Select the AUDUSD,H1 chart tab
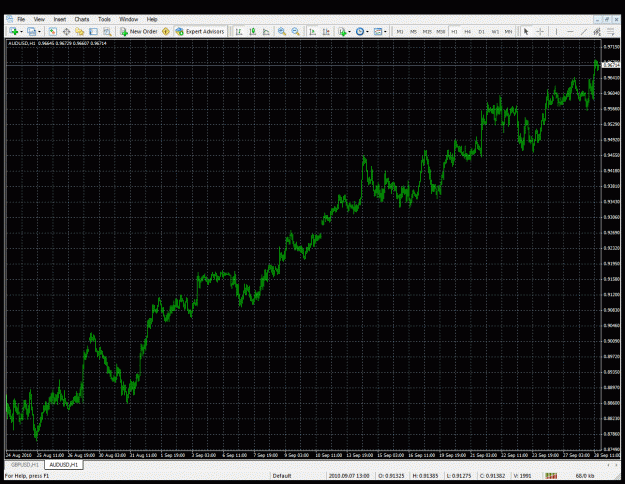 pos(63,465)
